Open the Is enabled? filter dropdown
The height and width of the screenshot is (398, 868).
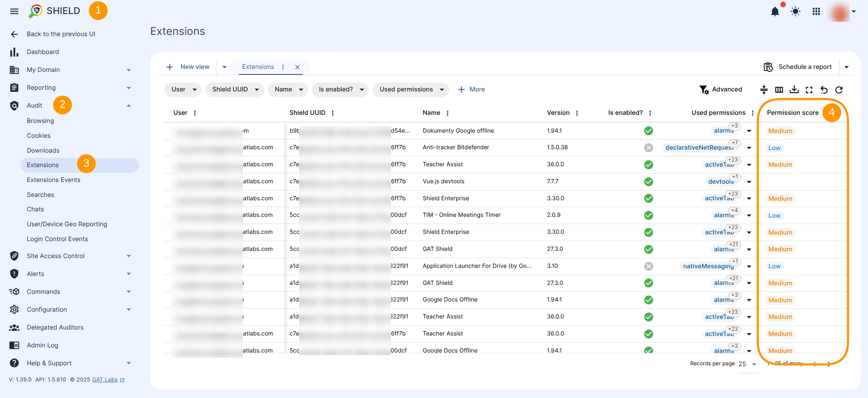tap(340, 89)
